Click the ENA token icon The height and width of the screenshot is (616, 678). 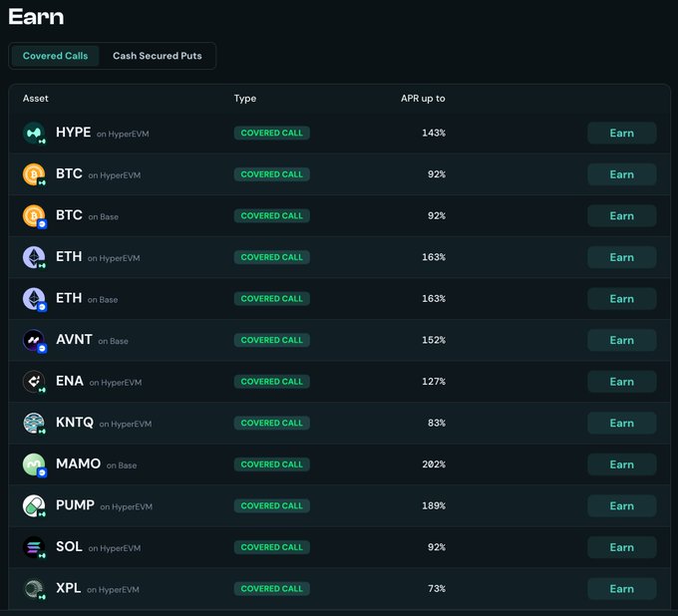pos(34,382)
